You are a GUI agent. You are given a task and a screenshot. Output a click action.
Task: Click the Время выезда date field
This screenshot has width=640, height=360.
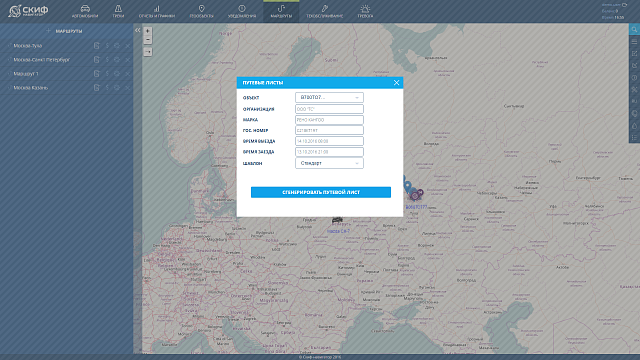329,141
